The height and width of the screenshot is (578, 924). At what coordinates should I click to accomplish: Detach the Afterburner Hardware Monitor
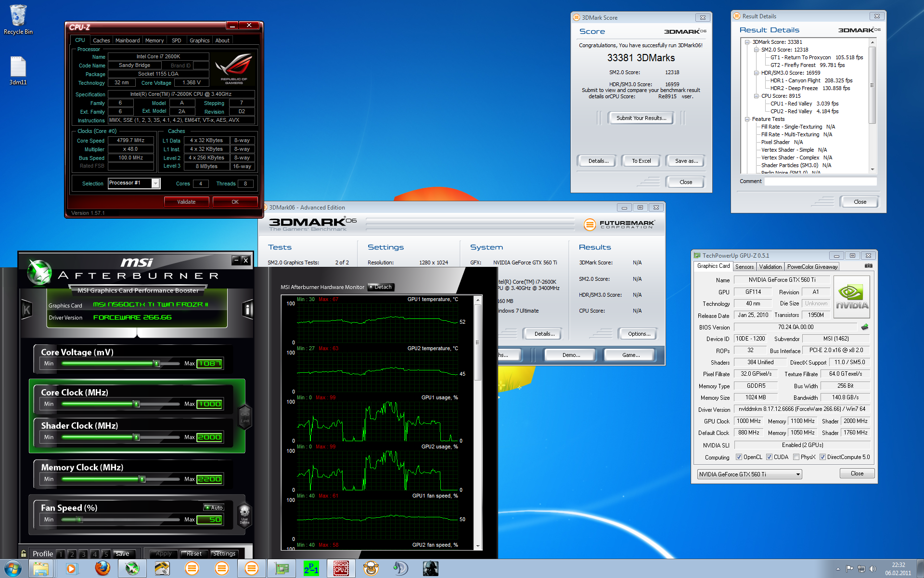tap(381, 287)
